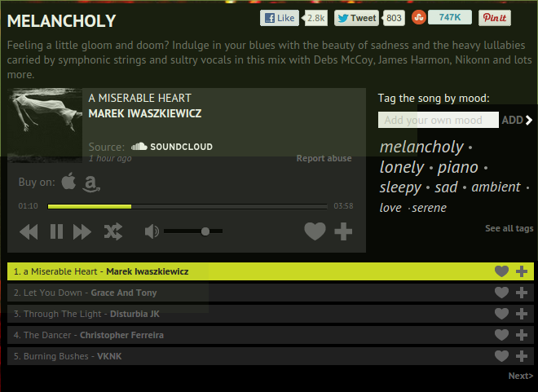Adjust the volume slider knob

205,231
